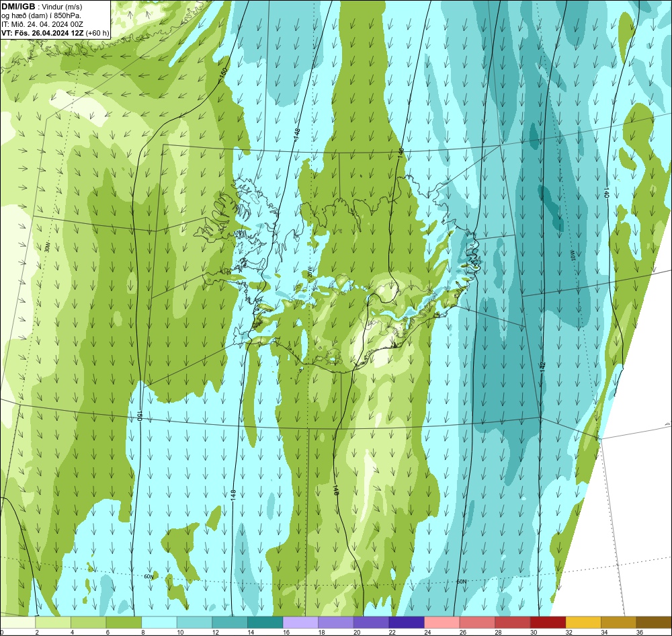Click the legend tick label '36'
The height and width of the screenshot is (636, 672).
(x=640, y=632)
